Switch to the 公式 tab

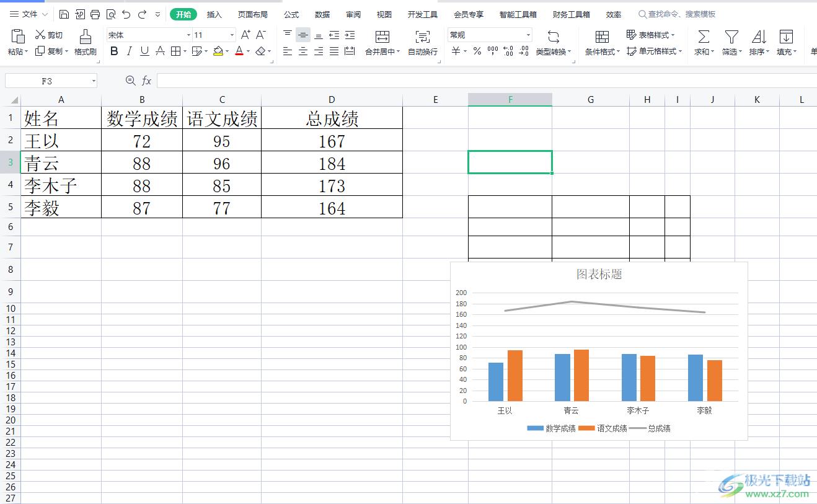291,14
